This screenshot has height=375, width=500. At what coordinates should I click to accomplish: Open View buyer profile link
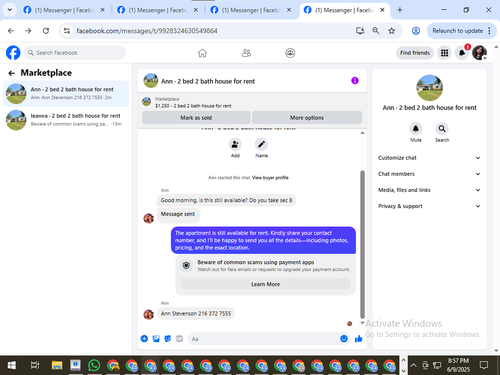pos(270,178)
